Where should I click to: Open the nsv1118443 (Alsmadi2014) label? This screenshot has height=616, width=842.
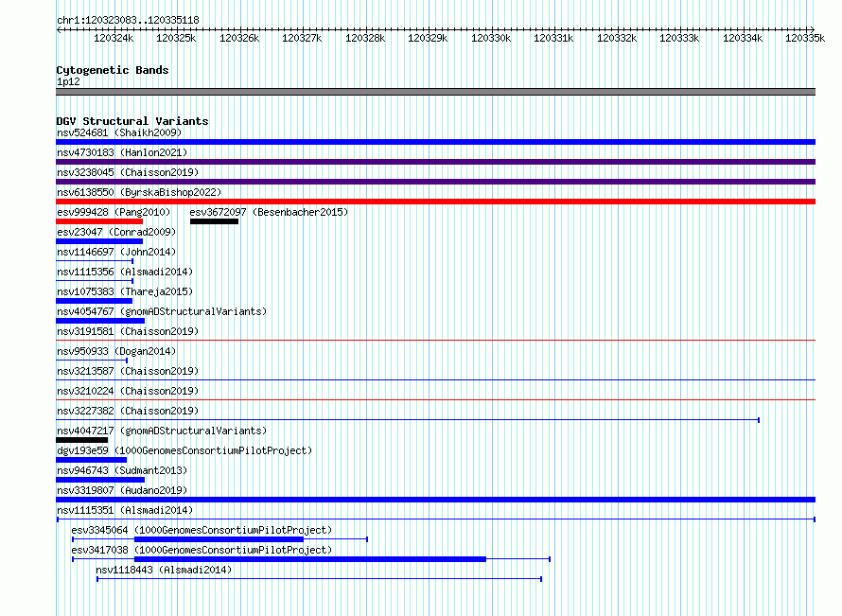(164, 570)
